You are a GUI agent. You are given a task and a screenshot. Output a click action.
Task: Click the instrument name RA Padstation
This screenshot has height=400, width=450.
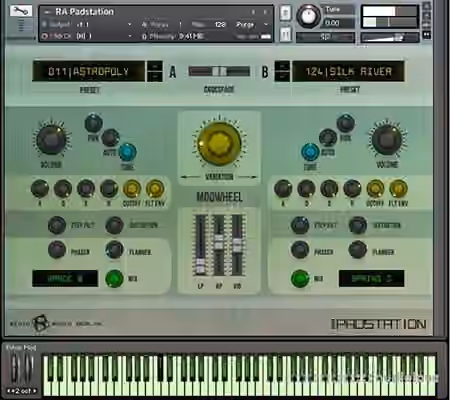pos(85,12)
